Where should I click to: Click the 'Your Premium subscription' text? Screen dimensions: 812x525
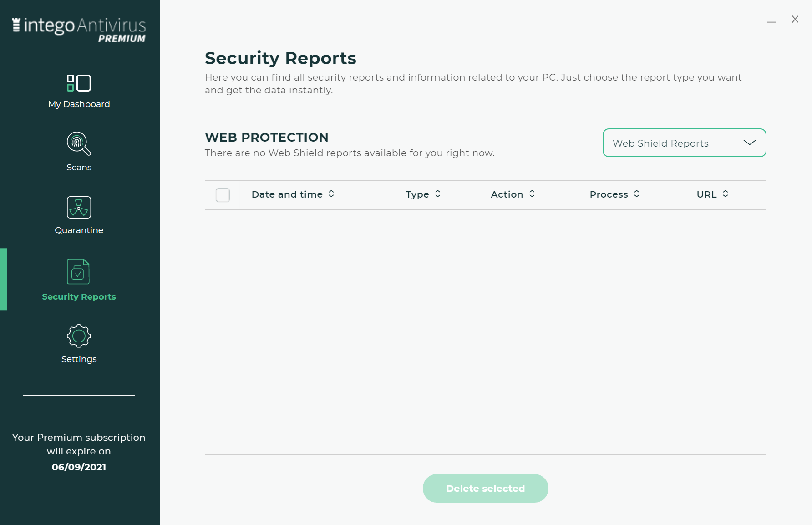79,438
